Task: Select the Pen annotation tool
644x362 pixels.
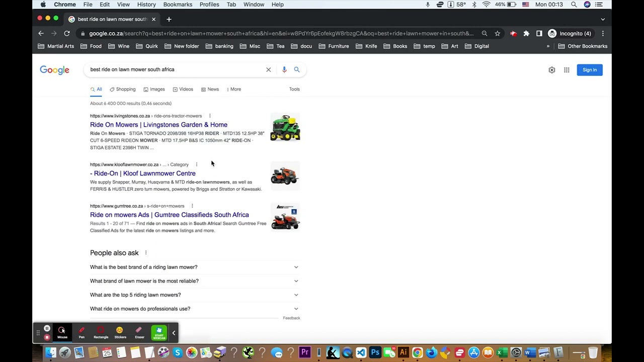Action: click(82, 333)
